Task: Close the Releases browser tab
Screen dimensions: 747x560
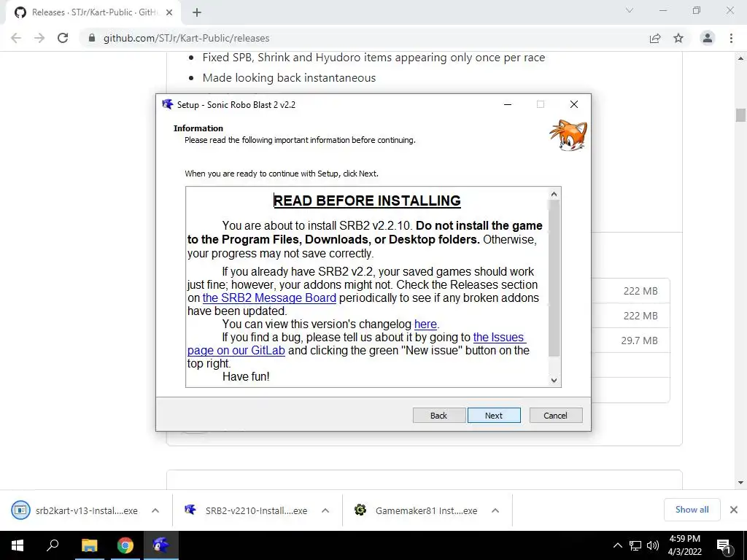Action: (x=169, y=13)
